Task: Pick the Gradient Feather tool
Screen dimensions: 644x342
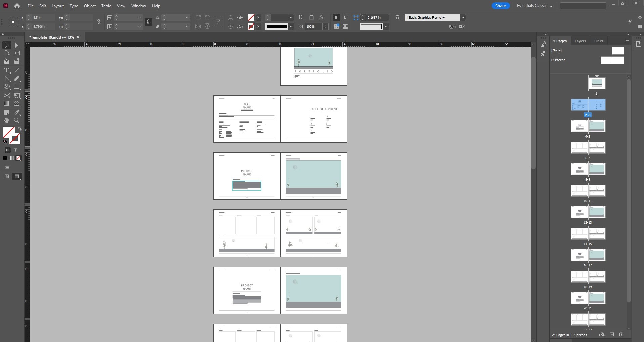Action: [17, 104]
